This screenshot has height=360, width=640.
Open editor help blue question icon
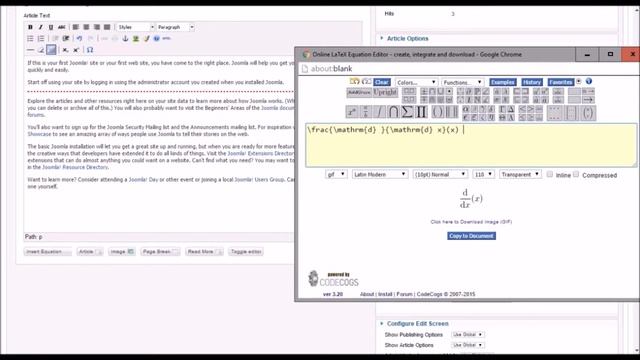coord(156,38)
